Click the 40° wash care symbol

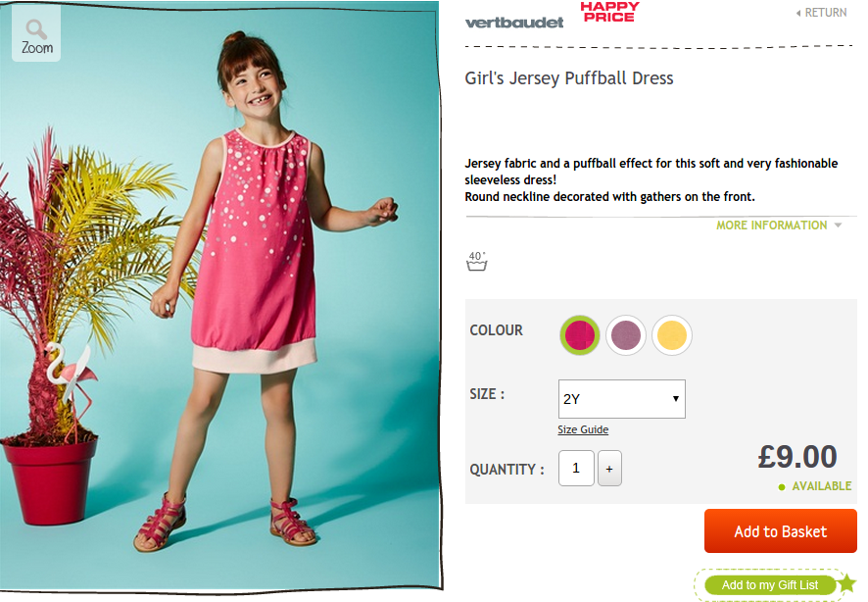pyautogui.click(x=477, y=262)
